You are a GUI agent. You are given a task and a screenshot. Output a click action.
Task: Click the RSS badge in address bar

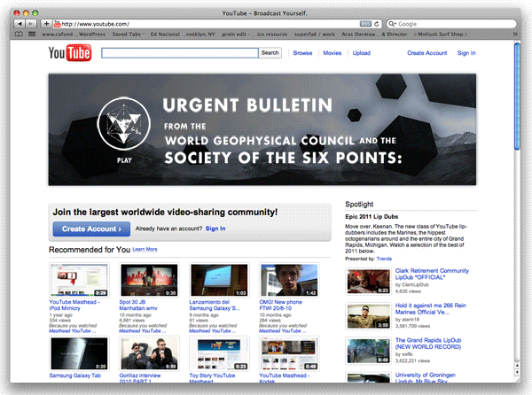pos(365,24)
